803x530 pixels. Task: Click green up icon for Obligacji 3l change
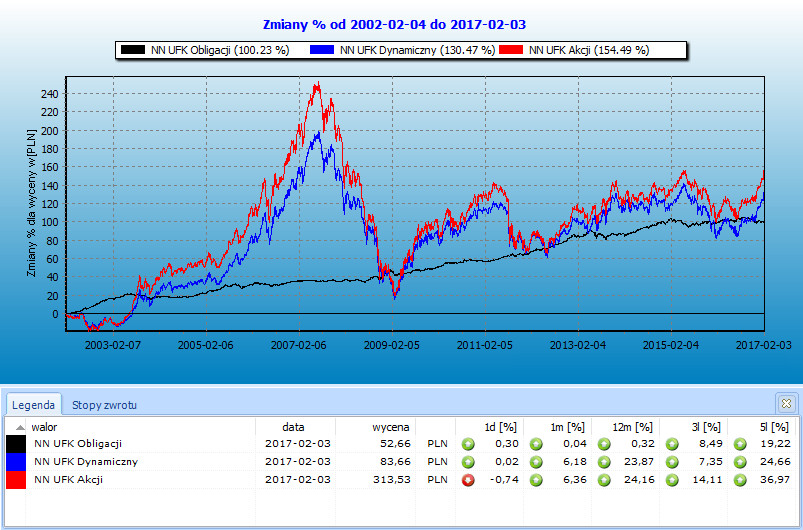[x=673, y=443]
